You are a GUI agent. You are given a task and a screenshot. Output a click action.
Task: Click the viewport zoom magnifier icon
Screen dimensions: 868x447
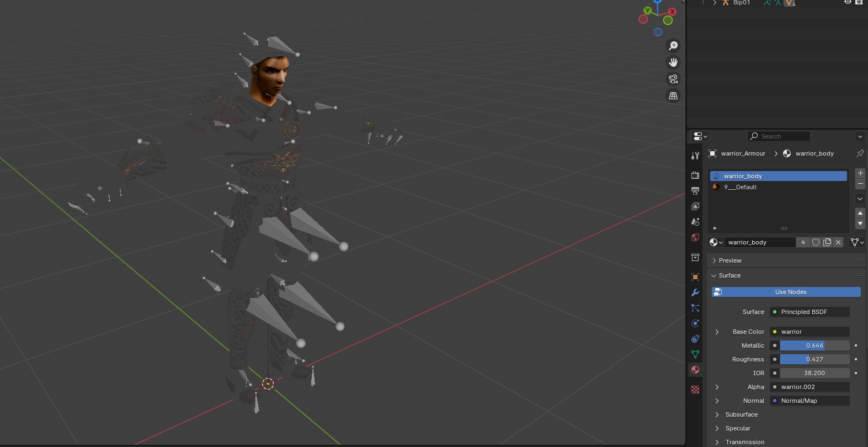tap(673, 46)
